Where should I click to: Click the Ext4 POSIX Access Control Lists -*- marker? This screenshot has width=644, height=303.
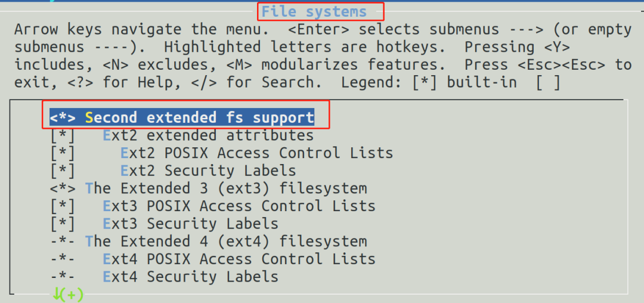(x=63, y=259)
